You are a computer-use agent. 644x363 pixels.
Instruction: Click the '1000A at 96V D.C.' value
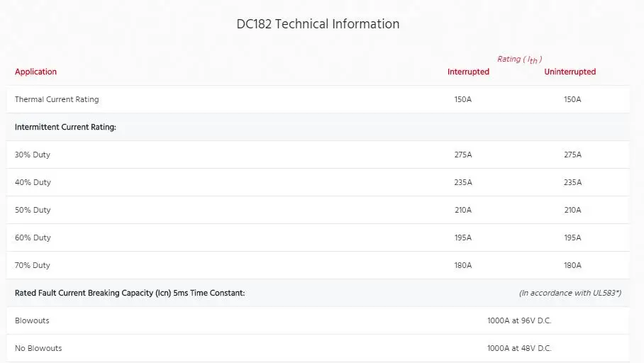pyautogui.click(x=519, y=320)
